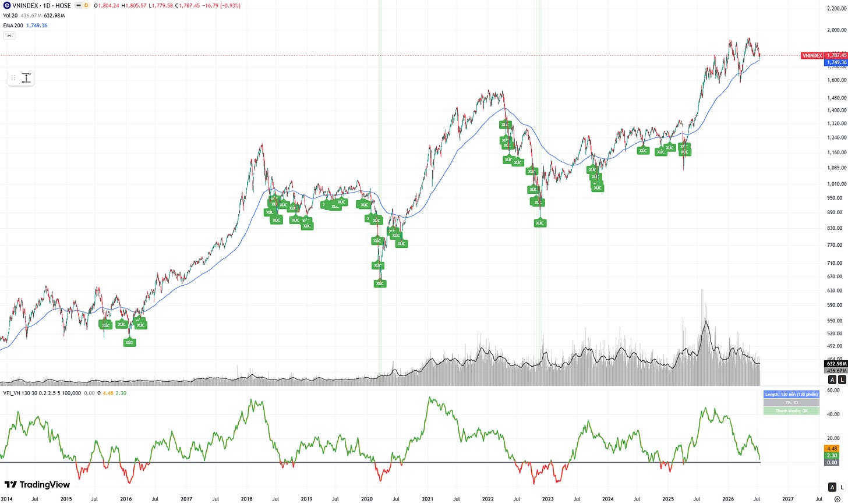Open chart settings gear at bottom-right corner
This screenshot has width=848, height=504.
tap(838, 499)
